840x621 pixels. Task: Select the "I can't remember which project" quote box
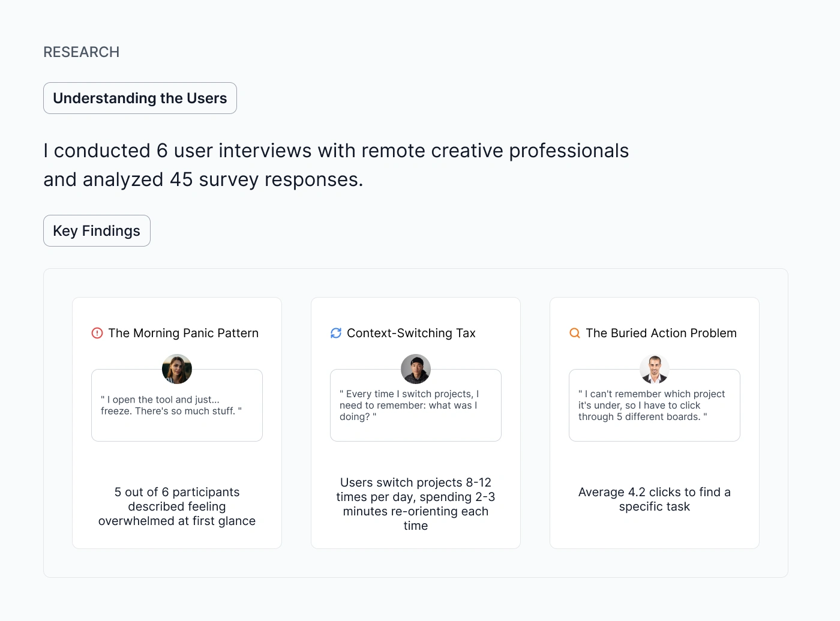[x=655, y=405]
